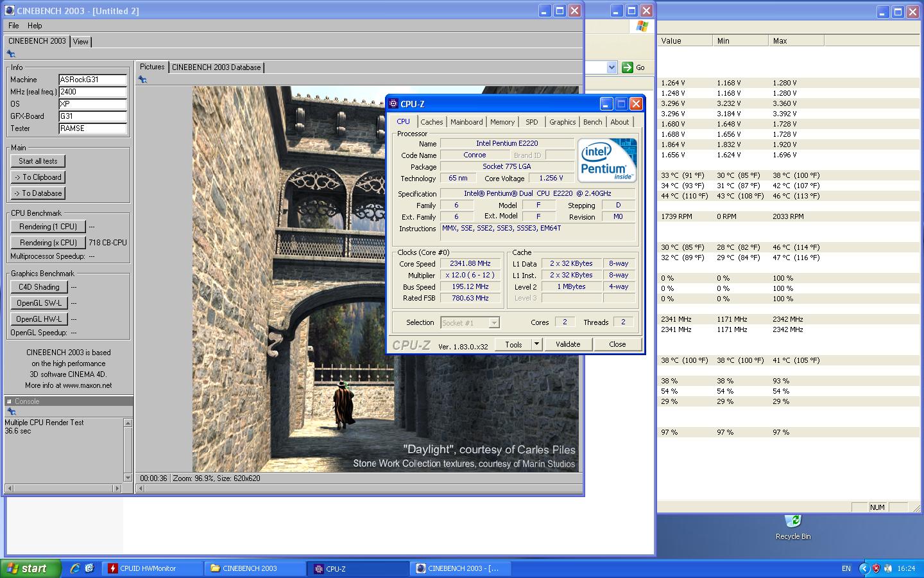924x578 pixels.
Task: Click the pin icon below the CINEBENCH 2003 tab
Action: (x=11, y=54)
